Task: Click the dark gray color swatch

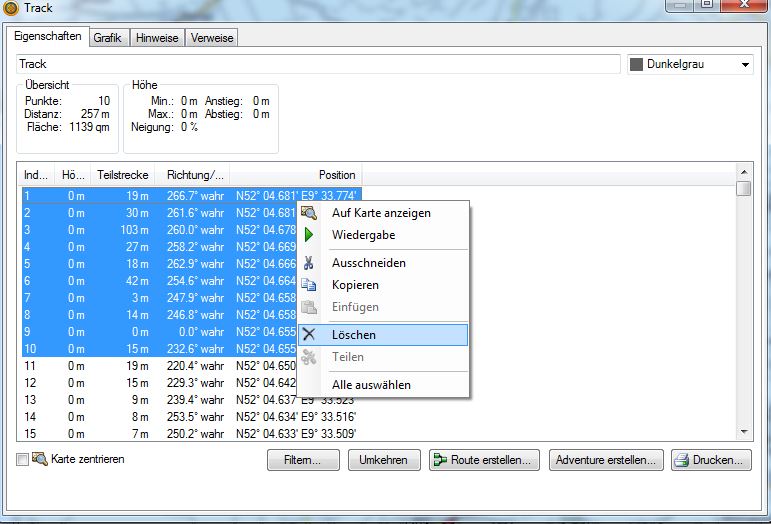Action: pos(637,65)
